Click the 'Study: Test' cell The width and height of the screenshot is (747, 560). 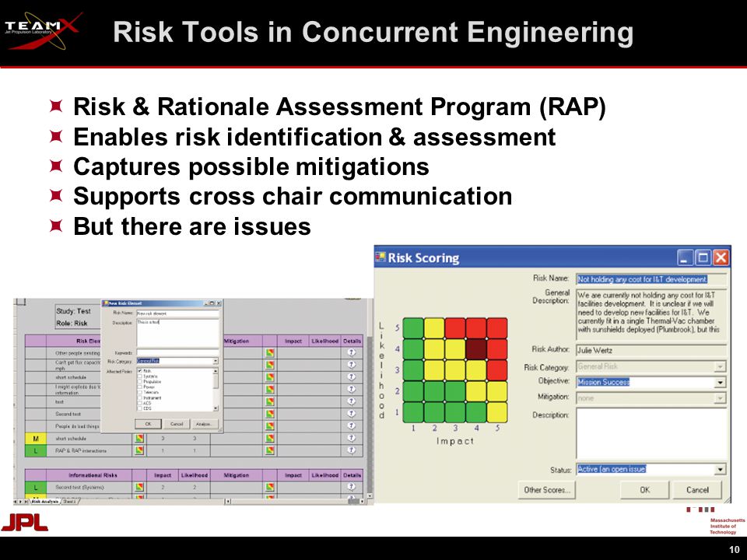[x=73, y=311]
